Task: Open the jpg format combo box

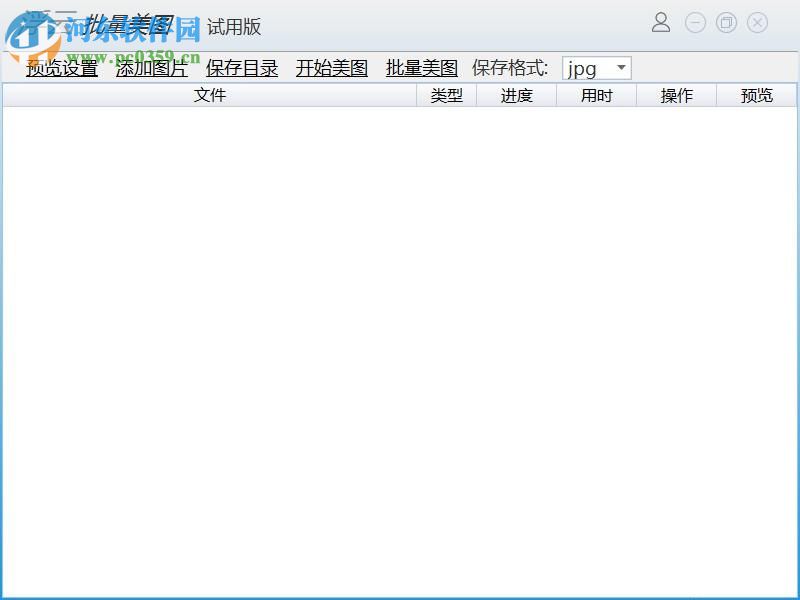Action: [590, 68]
